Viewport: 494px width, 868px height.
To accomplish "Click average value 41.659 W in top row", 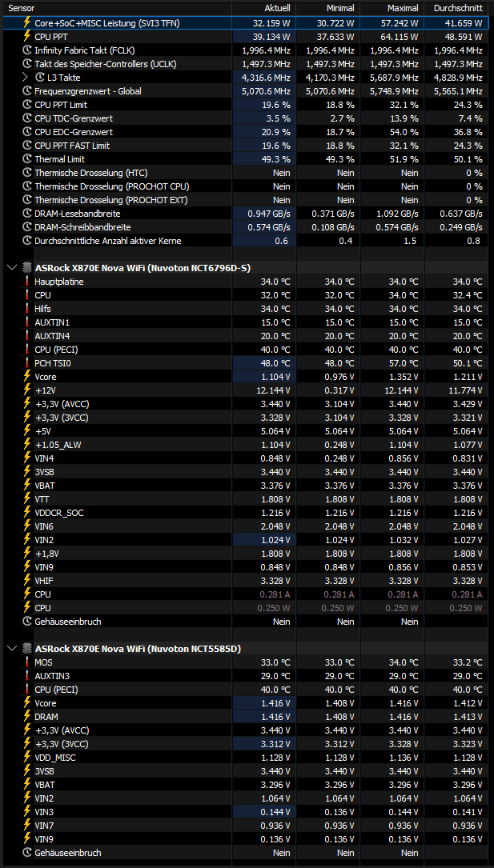I will click(x=463, y=23).
